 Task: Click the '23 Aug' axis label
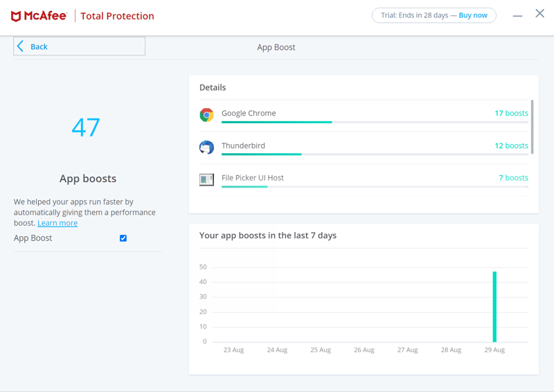pyautogui.click(x=233, y=350)
